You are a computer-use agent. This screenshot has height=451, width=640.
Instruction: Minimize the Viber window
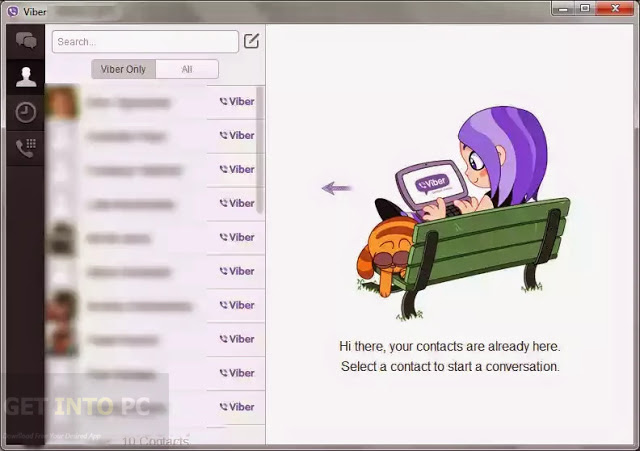click(563, 8)
